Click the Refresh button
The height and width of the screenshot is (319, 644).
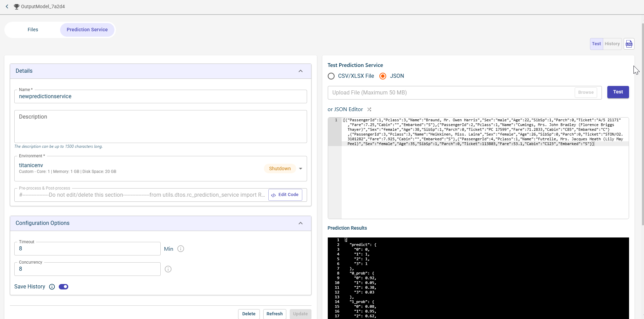click(274, 314)
